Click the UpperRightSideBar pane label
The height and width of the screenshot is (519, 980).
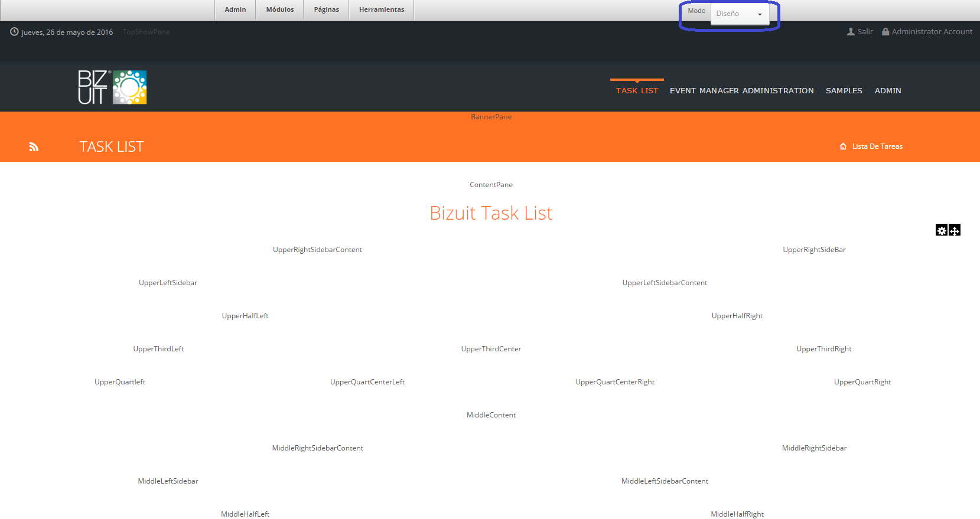[814, 250]
